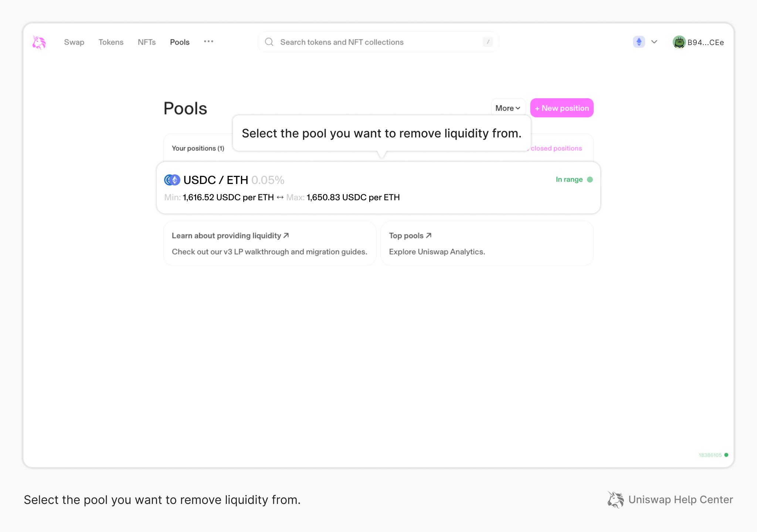
Task: Click the frog wallet avatar
Action: coord(679,42)
